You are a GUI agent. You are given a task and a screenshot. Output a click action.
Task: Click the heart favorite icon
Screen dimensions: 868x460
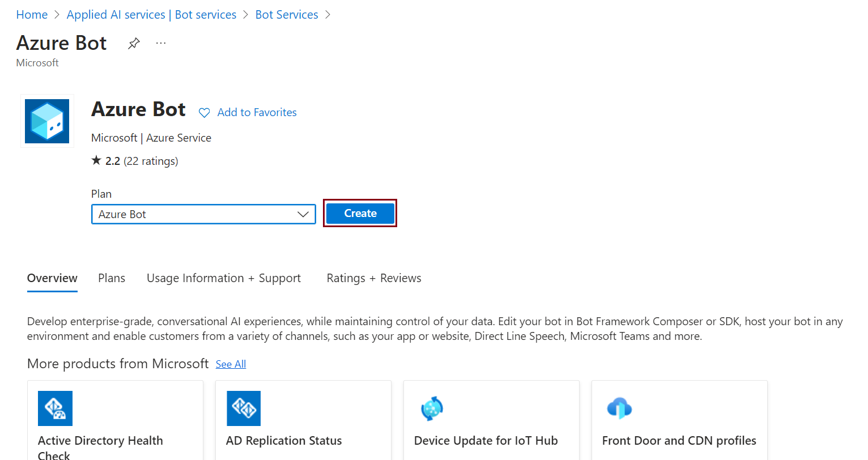[205, 113]
